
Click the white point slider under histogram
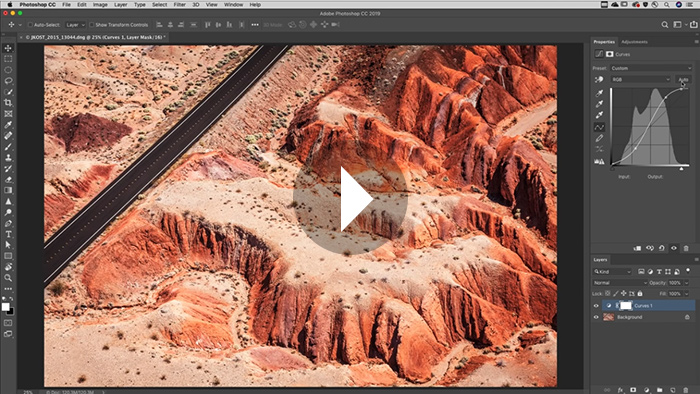[x=681, y=169]
